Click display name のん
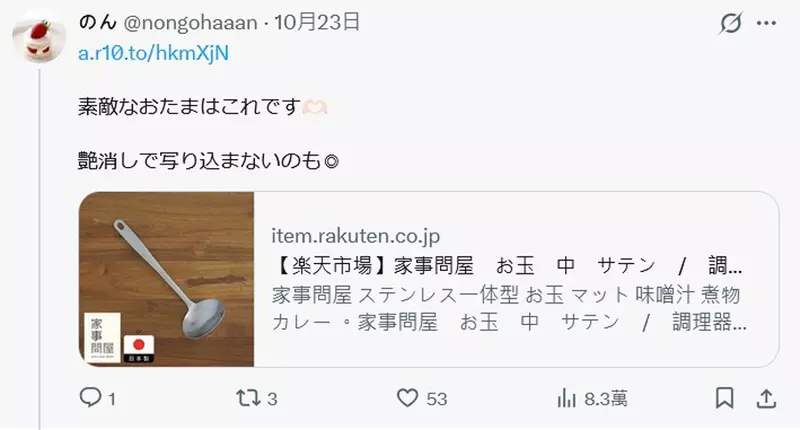800x430 pixels. point(97,22)
